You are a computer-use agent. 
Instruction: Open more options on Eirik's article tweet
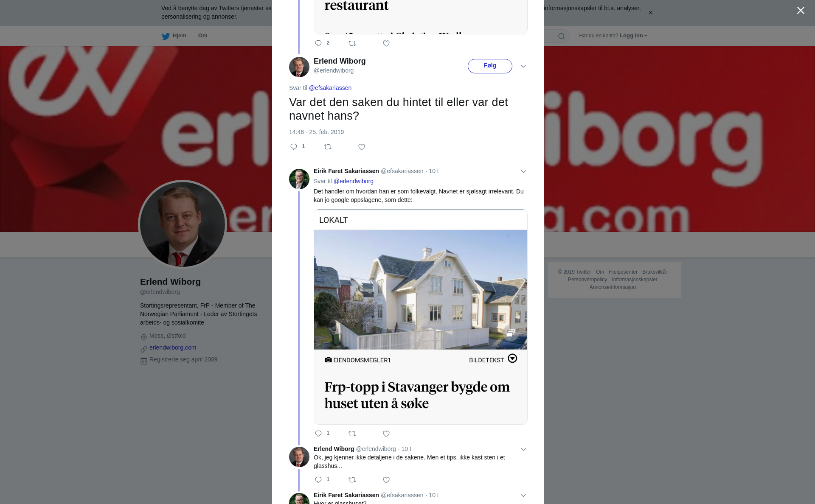click(x=523, y=171)
